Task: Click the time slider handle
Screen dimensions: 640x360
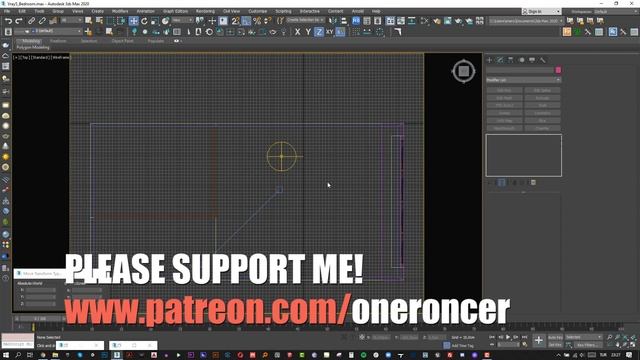Action: (40, 318)
